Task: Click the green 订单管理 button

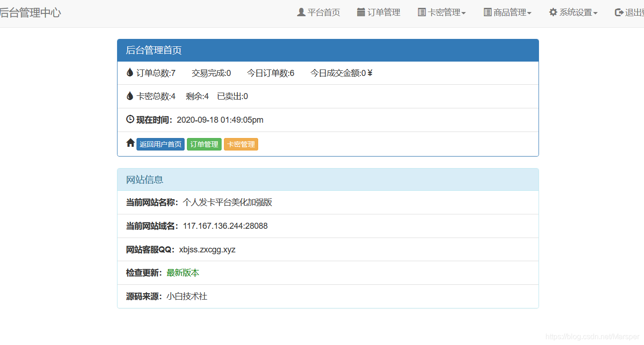Action: (x=204, y=144)
